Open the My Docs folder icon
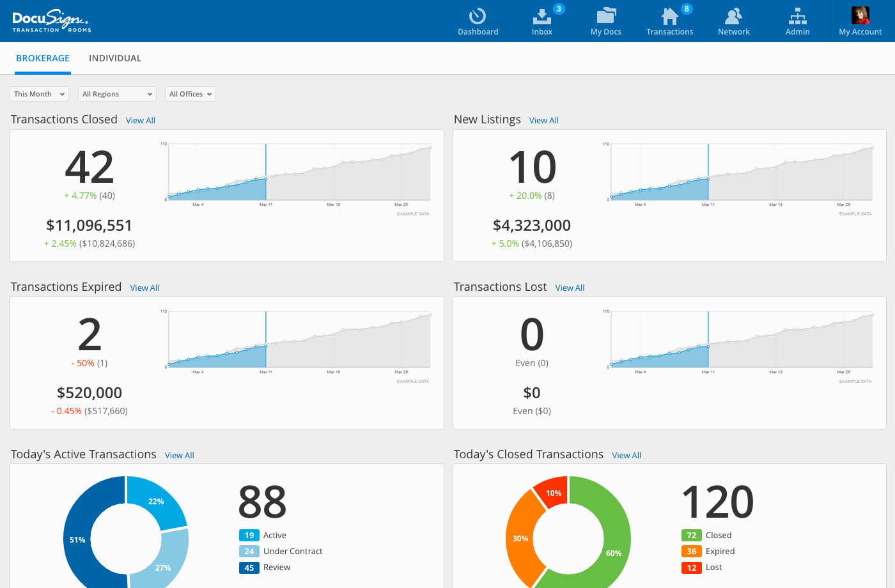Image resolution: width=895 pixels, height=588 pixels. [606, 16]
